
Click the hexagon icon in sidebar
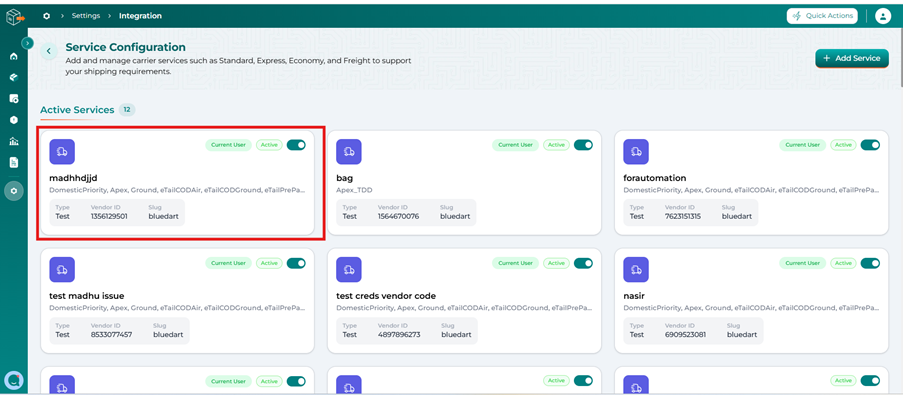(14, 120)
